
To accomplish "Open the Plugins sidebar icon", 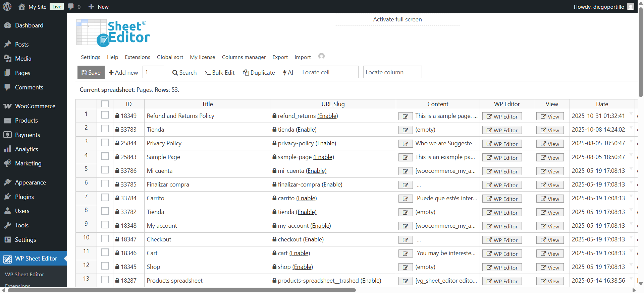I will click(x=7, y=197).
